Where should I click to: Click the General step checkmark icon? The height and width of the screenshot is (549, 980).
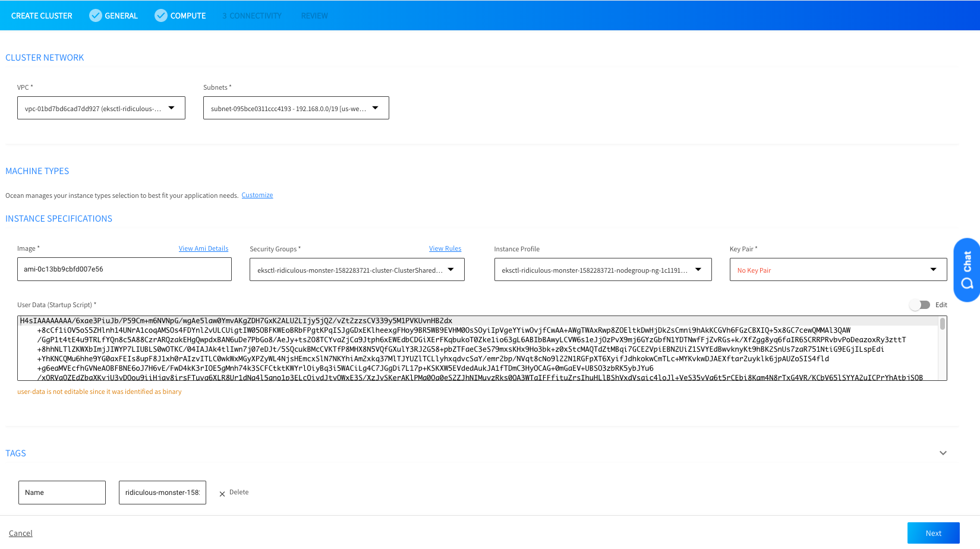click(x=95, y=15)
